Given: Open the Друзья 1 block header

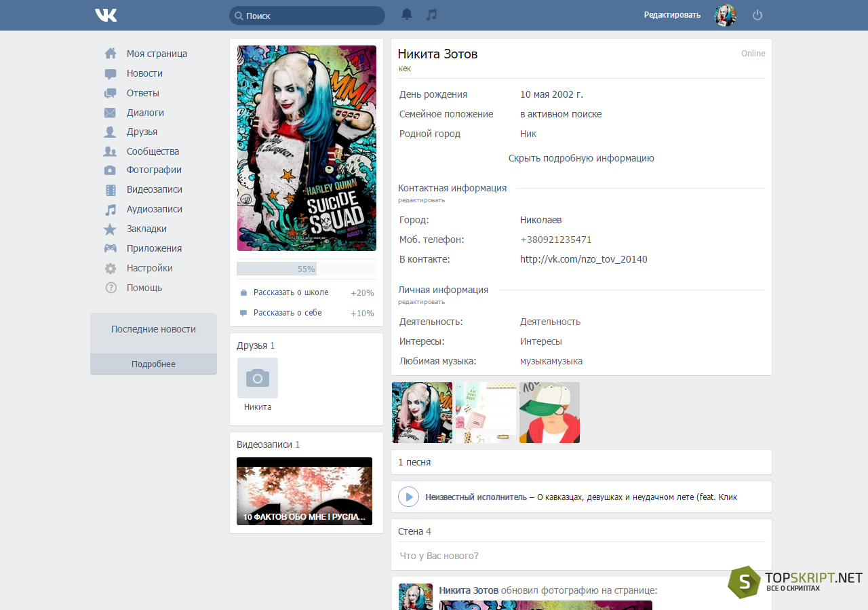Looking at the screenshot, I should click(256, 345).
